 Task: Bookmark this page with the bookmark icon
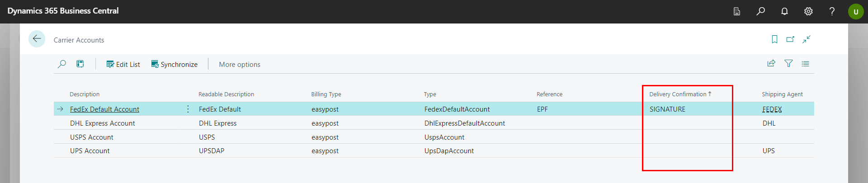click(774, 39)
